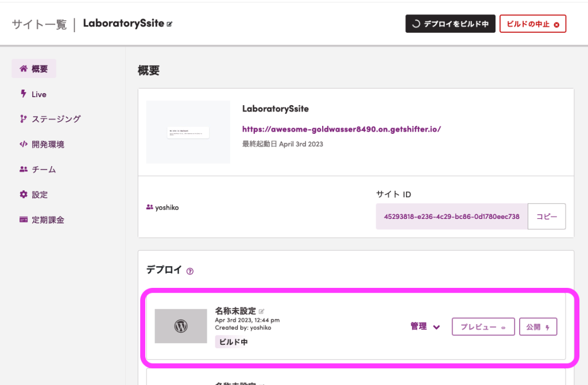Click the ビルドの中止 button
The width and height of the screenshot is (588, 385).
click(x=532, y=24)
